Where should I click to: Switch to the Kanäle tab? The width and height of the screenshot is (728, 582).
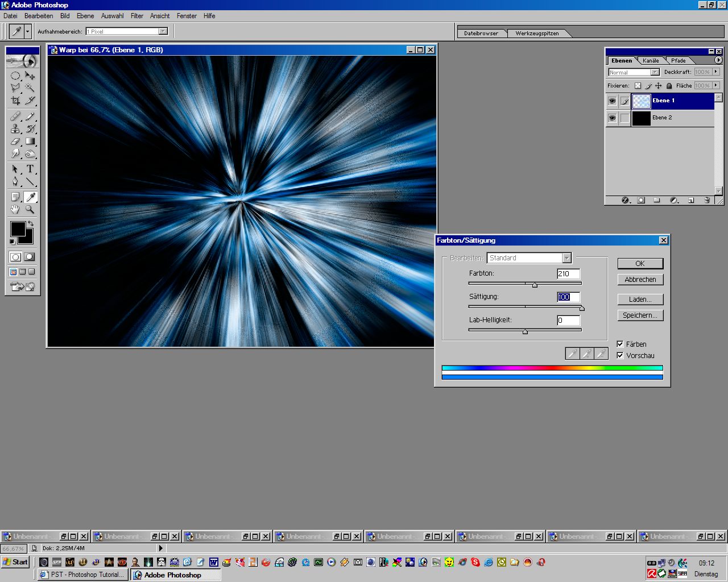point(651,60)
